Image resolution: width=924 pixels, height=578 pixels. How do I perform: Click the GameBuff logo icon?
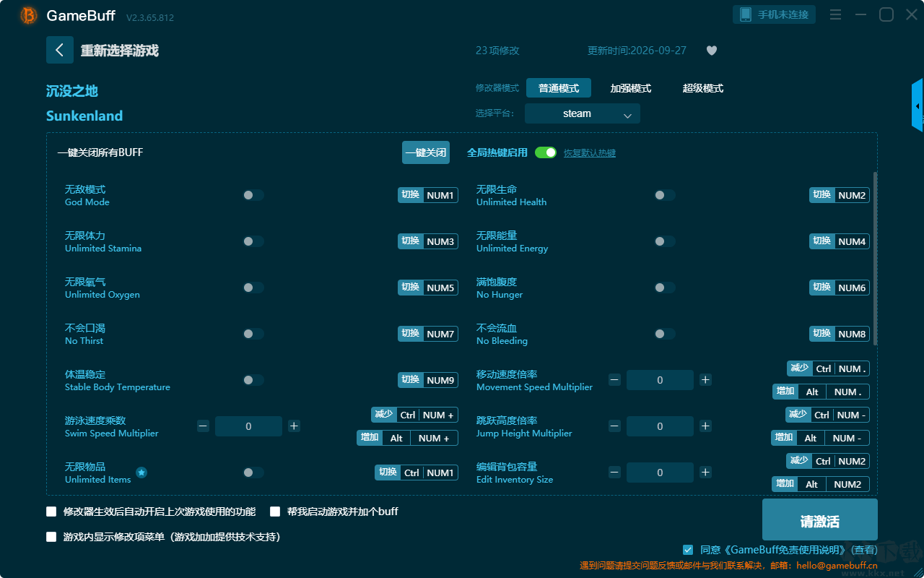[x=29, y=15]
